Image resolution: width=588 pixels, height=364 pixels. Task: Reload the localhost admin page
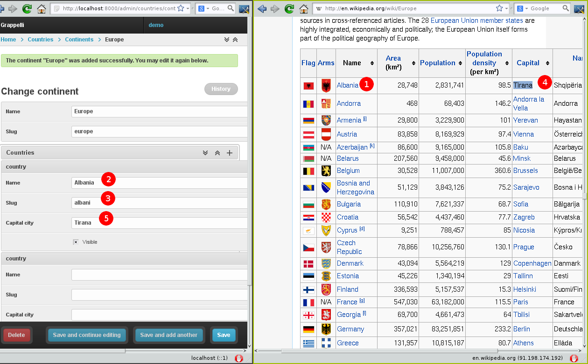27,8
